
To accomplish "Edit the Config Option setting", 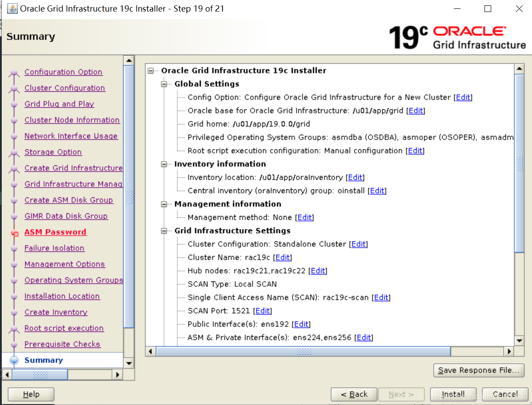I will tap(463, 97).
